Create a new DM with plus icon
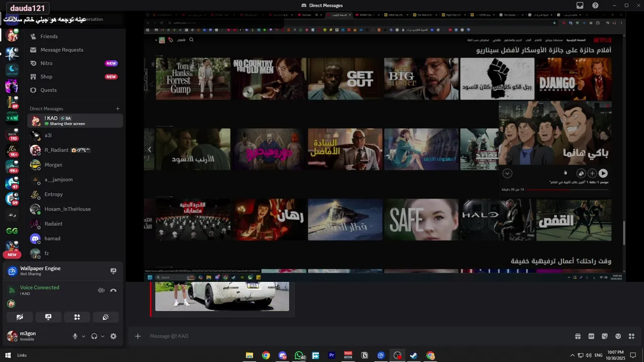Image resolution: width=644 pixels, height=362 pixels. click(x=118, y=109)
